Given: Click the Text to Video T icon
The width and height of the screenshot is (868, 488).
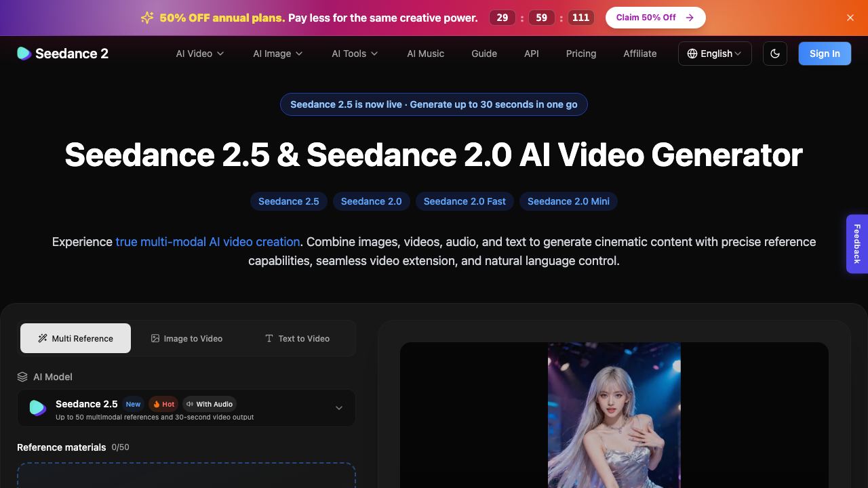Looking at the screenshot, I should click(269, 338).
